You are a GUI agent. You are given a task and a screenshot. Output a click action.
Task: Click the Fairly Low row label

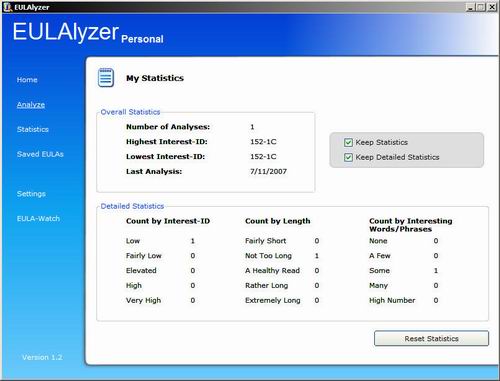coord(144,256)
